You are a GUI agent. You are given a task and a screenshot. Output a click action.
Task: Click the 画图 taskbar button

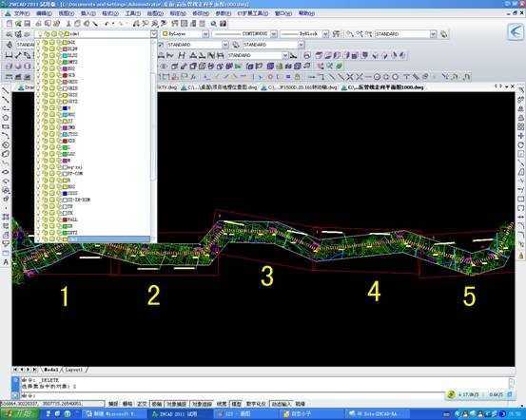pos(247,414)
